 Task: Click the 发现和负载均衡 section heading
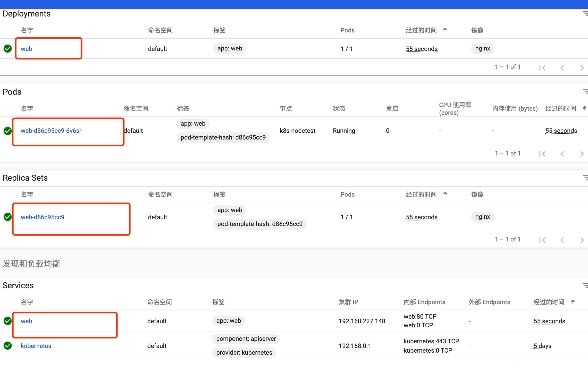point(31,264)
